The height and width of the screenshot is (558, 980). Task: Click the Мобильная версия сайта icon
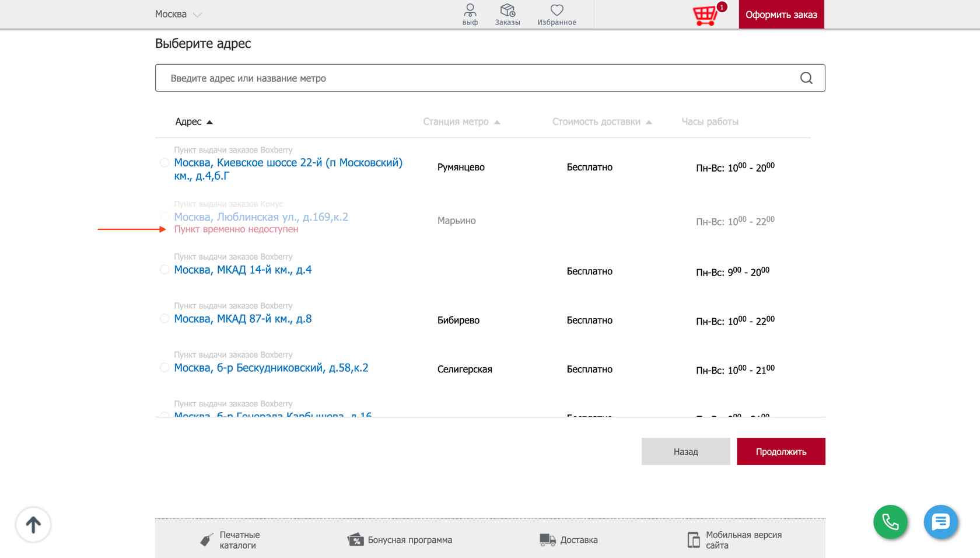[x=694, y=540]
